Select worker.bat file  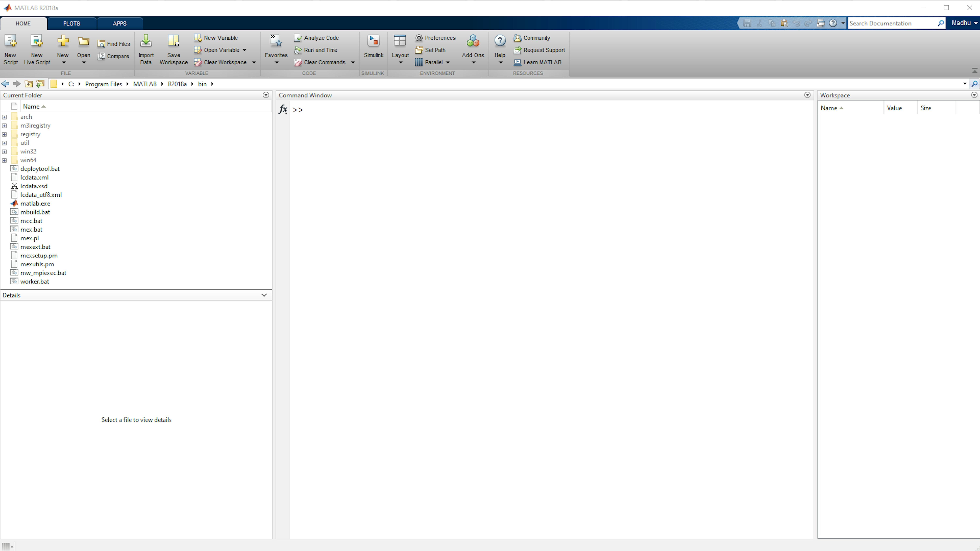(x=35, y=282)
